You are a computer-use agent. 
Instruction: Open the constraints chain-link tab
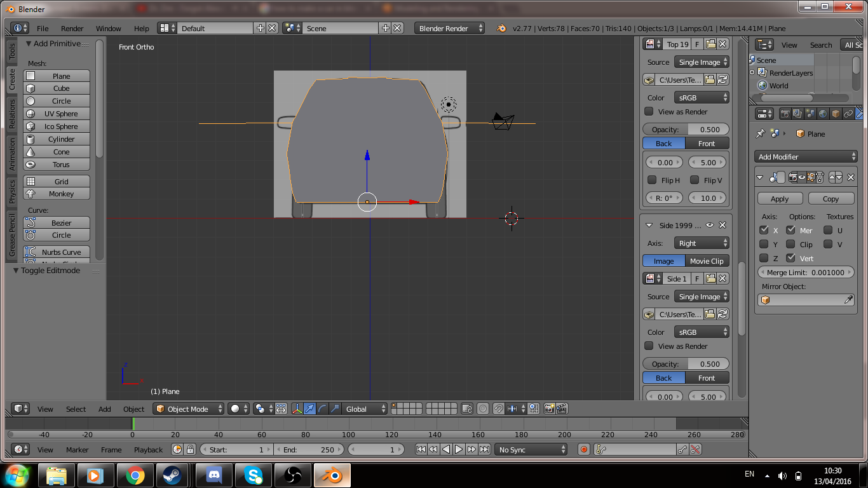click(x=849, y=114)
